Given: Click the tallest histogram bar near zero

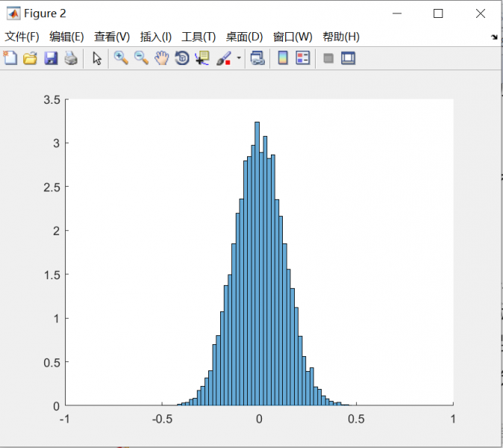Looking at the screenshot, I should click(257, 261).
